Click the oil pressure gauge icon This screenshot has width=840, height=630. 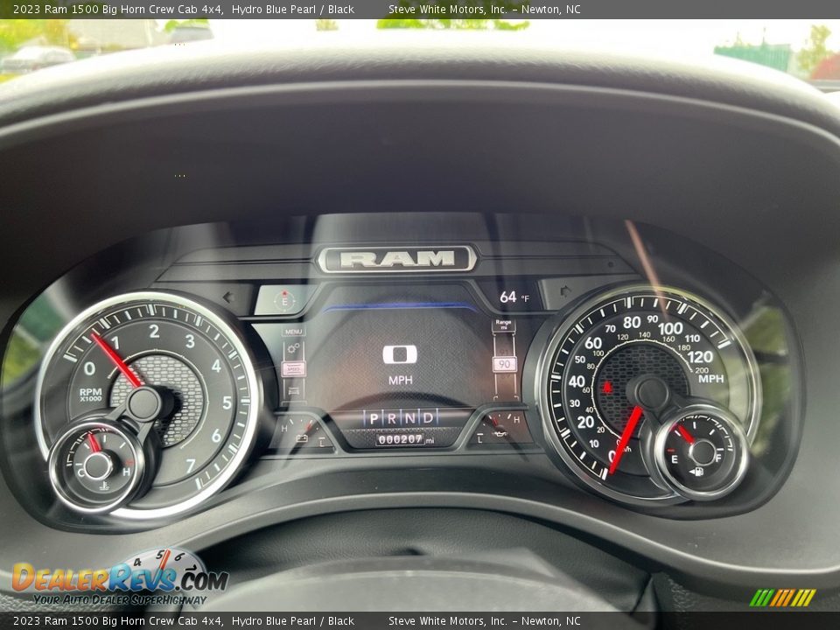click(x=500, y=432)
